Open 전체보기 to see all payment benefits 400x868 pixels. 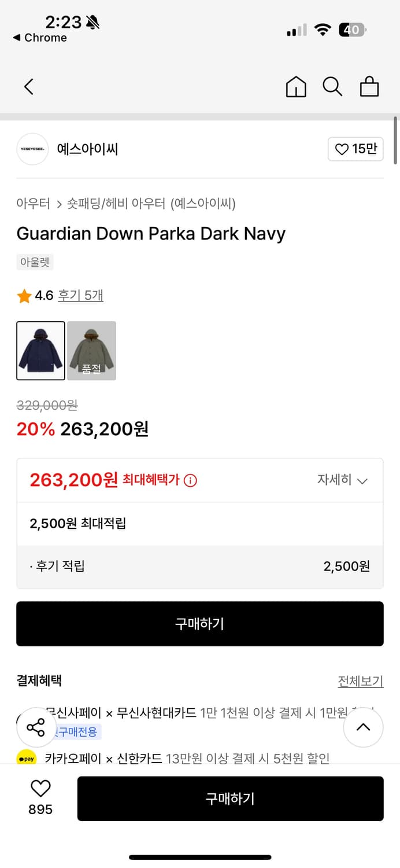point(361,682)
